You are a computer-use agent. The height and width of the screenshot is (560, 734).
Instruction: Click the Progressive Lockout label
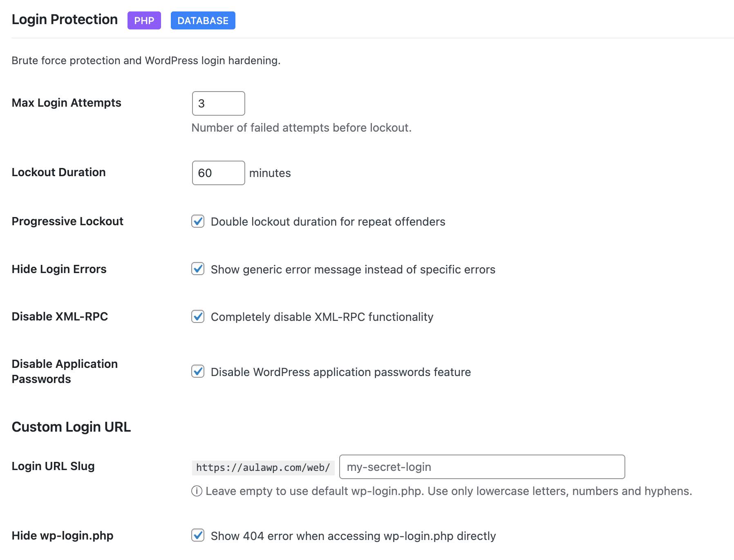(x=67, y=221)
